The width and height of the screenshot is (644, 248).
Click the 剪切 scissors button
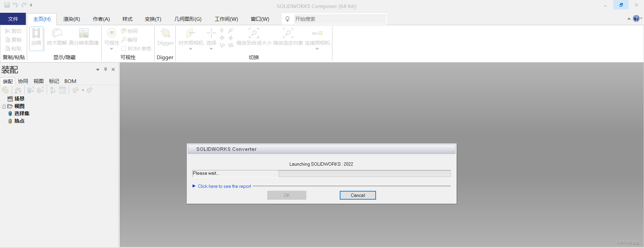[x=13, y=31]
